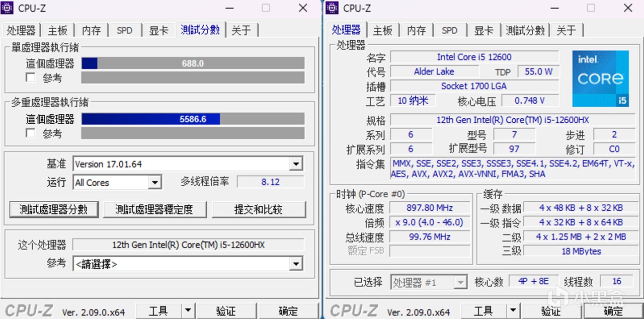Select 測試分數 tab in left window
This screenshot has height=319, width=644.
point(200,30)
